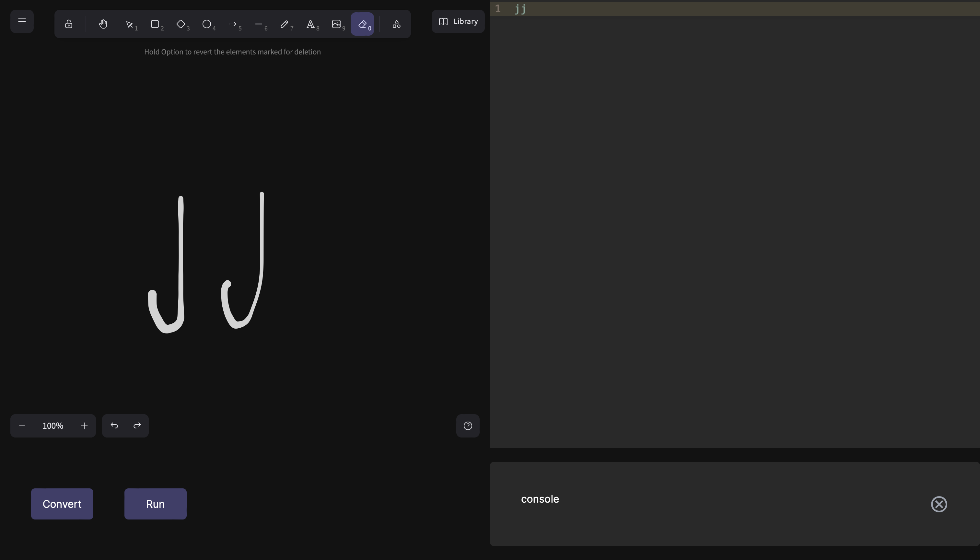Select the Diamond shape tool
The height and width of the screenshot is (560, 980).
coord(181,24)
